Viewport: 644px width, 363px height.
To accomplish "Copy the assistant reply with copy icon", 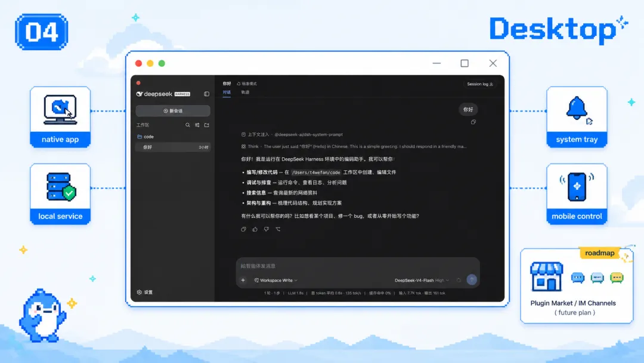I will click(x=243, y=229).
